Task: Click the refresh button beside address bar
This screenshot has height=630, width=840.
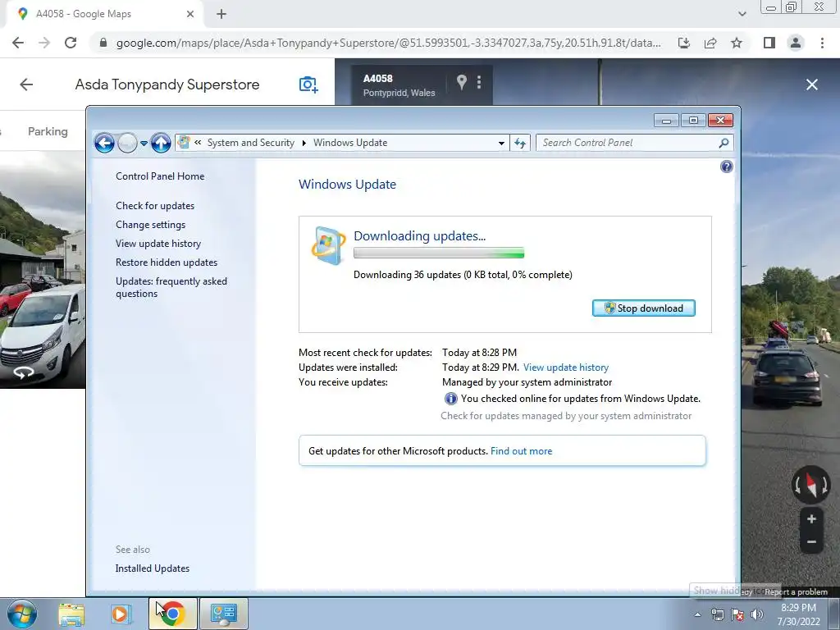Action: [520, 143]
